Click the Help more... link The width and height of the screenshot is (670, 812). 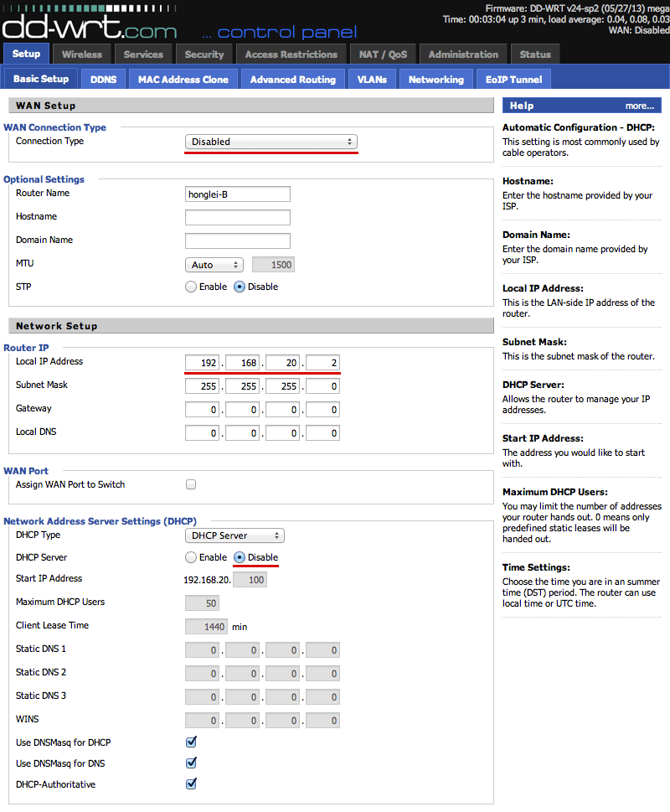point(640,106)
